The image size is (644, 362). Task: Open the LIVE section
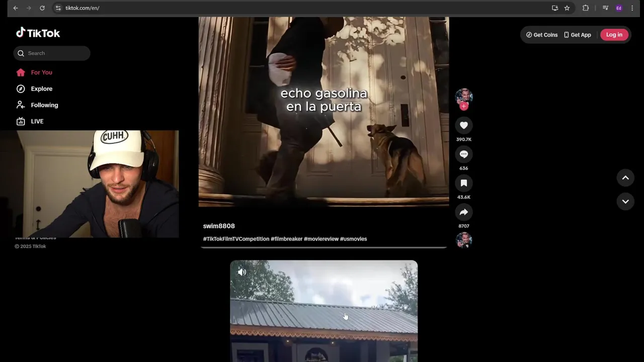[x=37, y=121]
